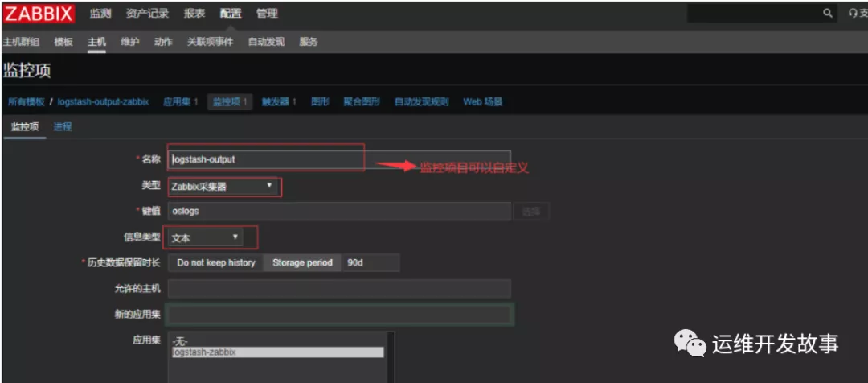Screen dimensions: 868x383
Task: Open 所有模板 breadcrumb link
Action: 26,102
